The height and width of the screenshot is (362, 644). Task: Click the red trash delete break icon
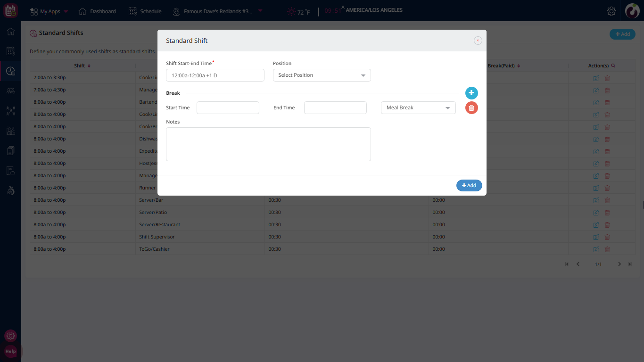(x=471, y=108)
